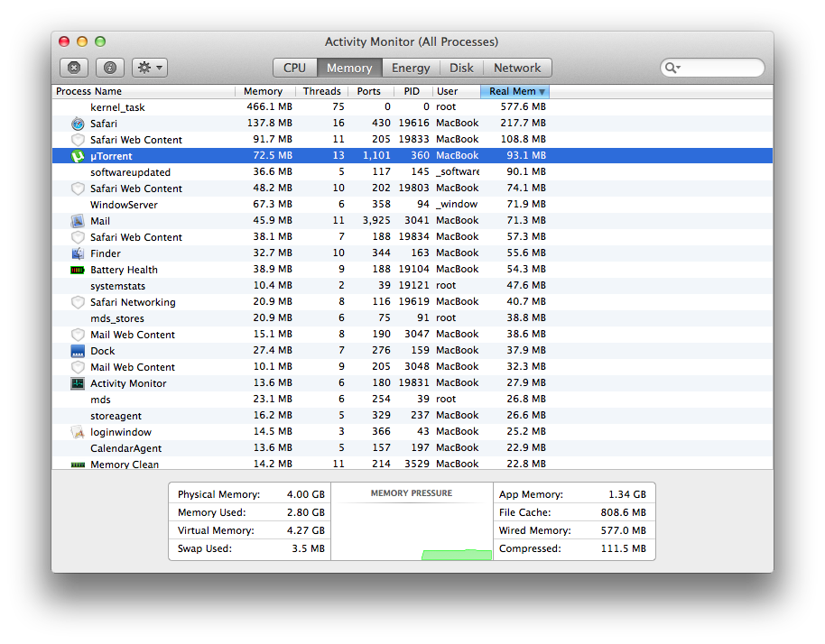The width and height of the screenshot is (825, 644).
Task: Click Wired Memory 577.0 MB value
Action: click(x=624, y=530)
